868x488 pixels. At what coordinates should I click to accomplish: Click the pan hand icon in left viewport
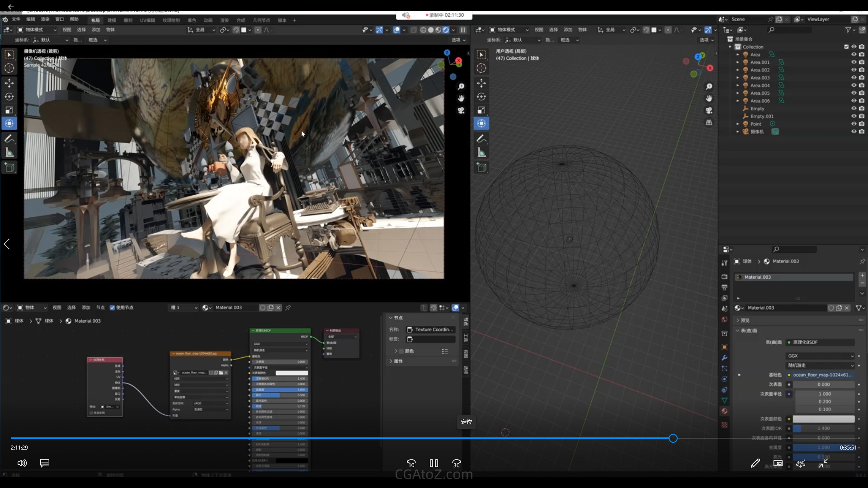461,99
